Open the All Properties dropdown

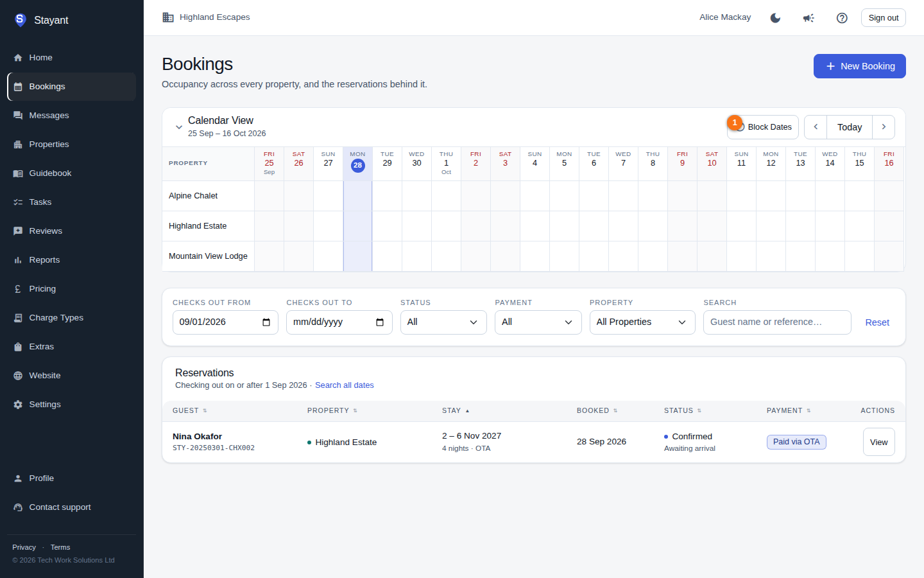(x=642, y=322)
